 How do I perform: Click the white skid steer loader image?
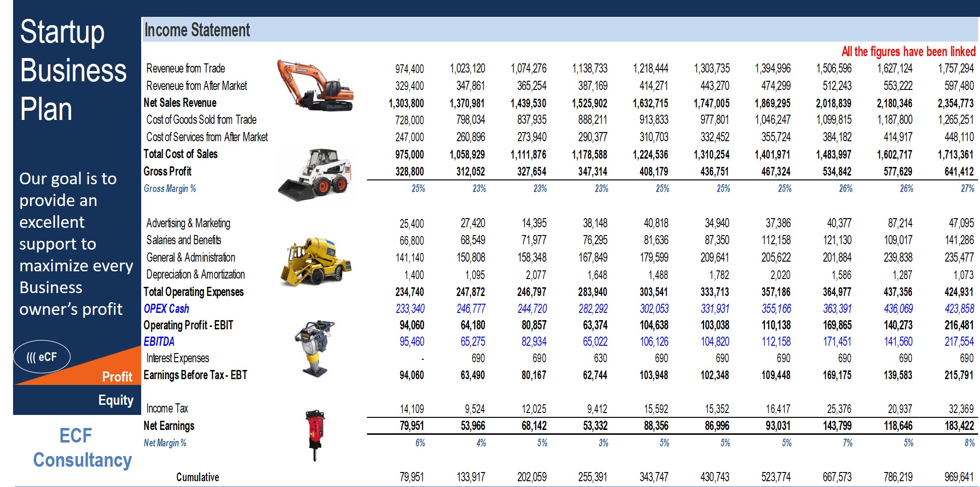tap(314, 175)
